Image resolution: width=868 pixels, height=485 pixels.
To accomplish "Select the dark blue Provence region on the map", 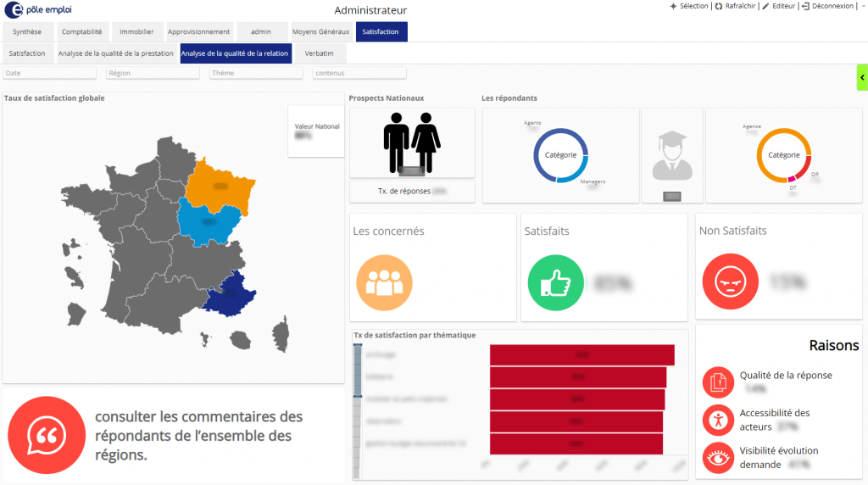I will click(229, 293).
